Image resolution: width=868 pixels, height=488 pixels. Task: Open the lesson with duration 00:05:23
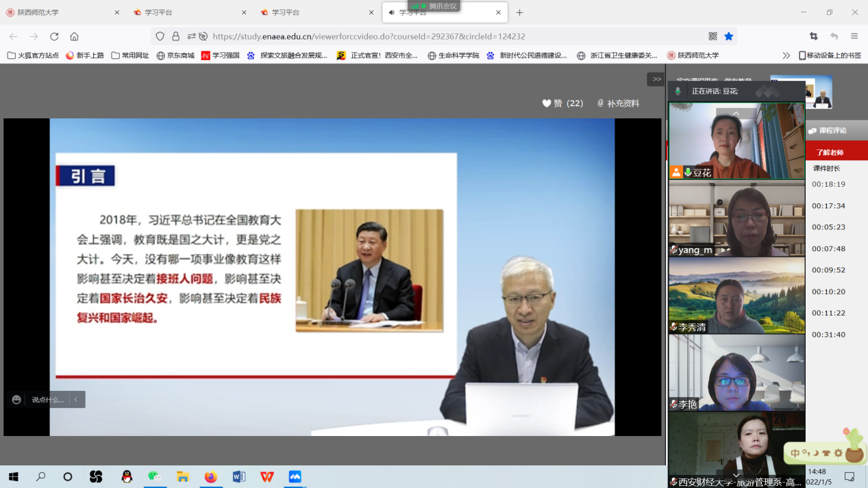click(829, 227)
